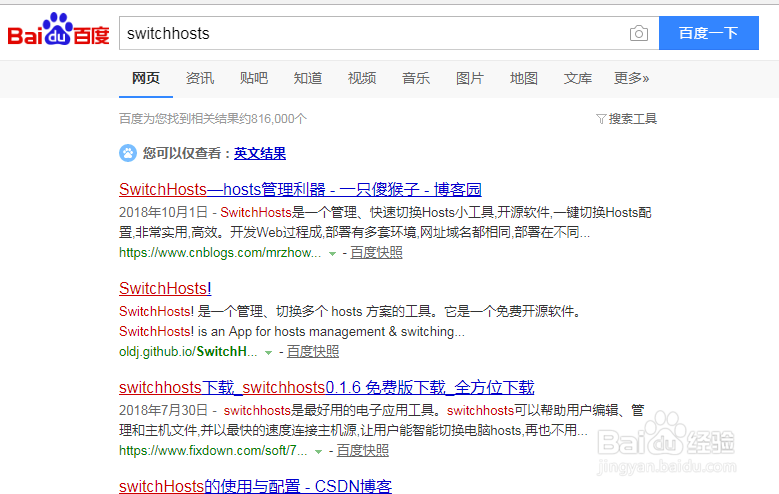779x494 pixels.
Task: Click the 百度一下 search button
Action: [x=708, y=33]
